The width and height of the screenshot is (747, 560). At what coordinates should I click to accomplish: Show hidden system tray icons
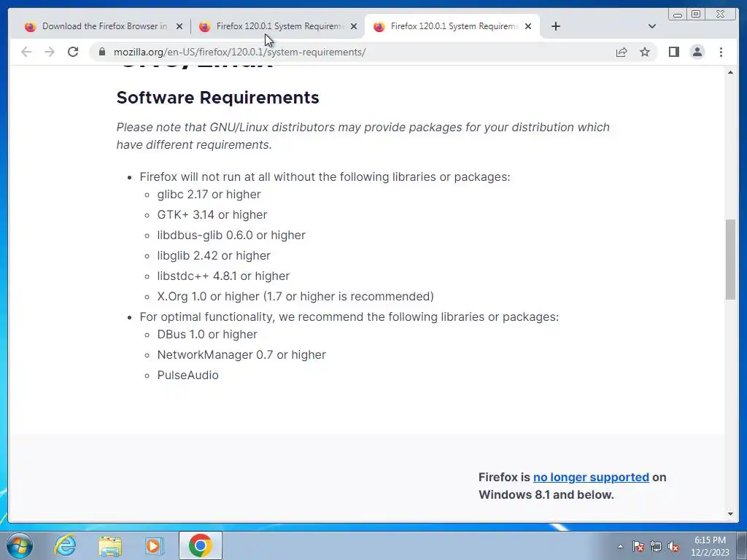620,546
